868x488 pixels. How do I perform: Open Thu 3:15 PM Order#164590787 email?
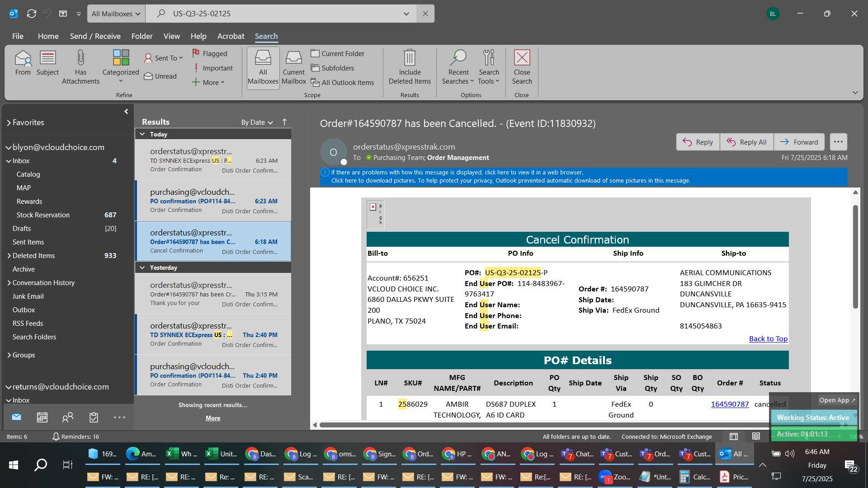213,294
